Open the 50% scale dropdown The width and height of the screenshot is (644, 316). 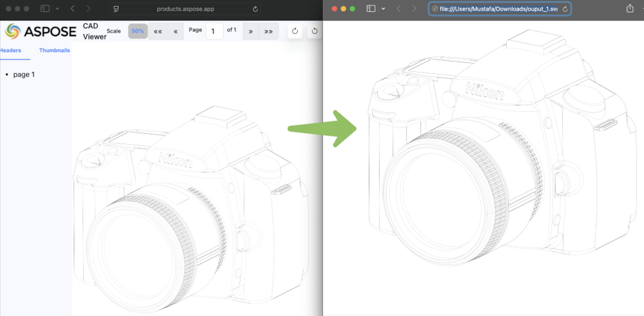tap(138, 31)
